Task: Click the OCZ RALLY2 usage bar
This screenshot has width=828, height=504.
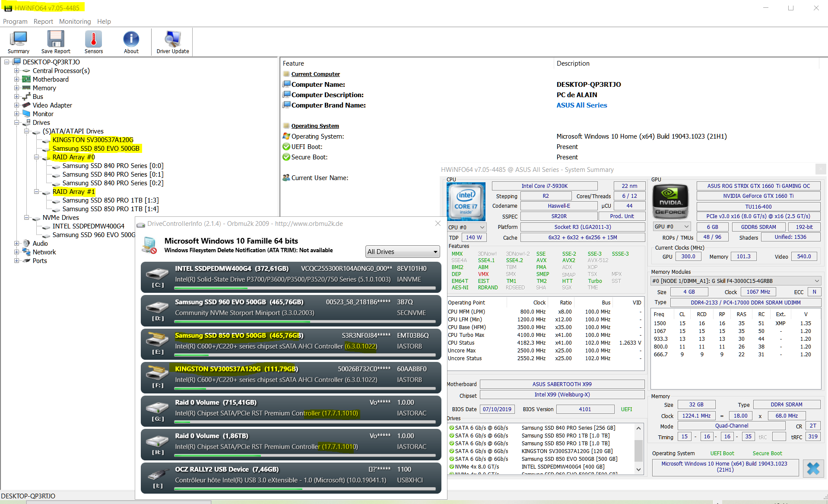Action: pos(305,489)
